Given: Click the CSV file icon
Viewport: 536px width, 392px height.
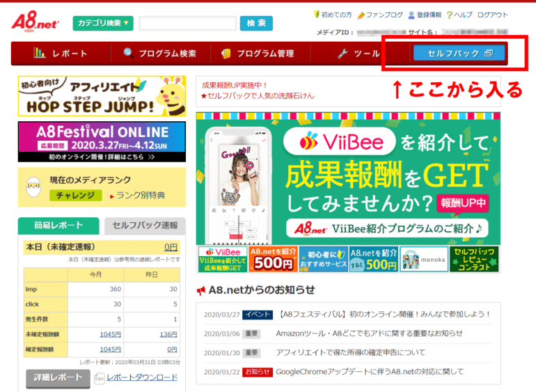Looking at the screenshot, I should click(99, 378).
